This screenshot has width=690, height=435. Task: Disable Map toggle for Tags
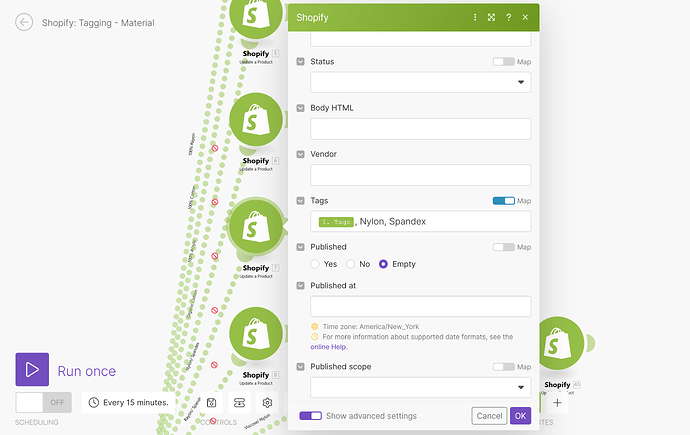pos(503,201)
